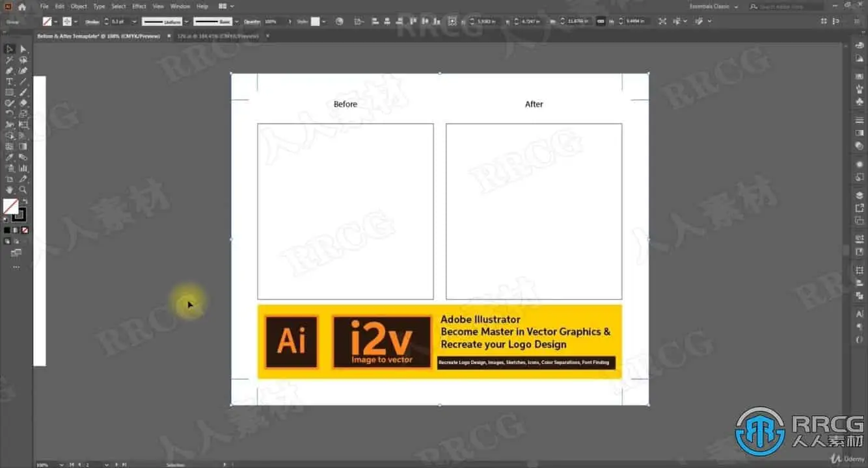Click the Stroke panel link
868x468 pixels.
[x=92, y=21]
